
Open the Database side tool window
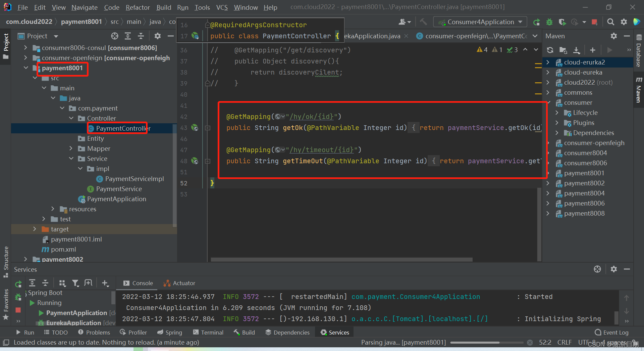click(x=639, y=51)
